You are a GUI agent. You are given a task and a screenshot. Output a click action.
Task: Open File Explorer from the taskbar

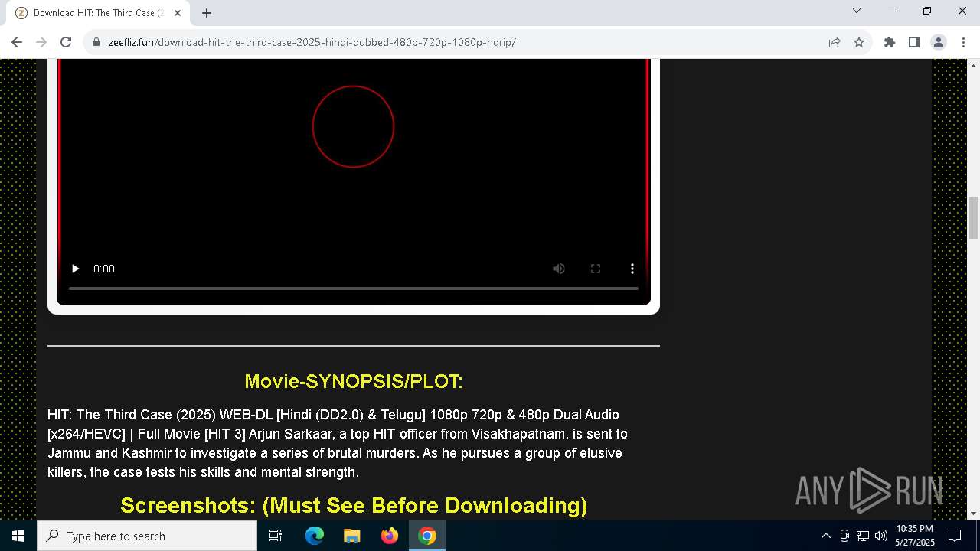[352, 536]
